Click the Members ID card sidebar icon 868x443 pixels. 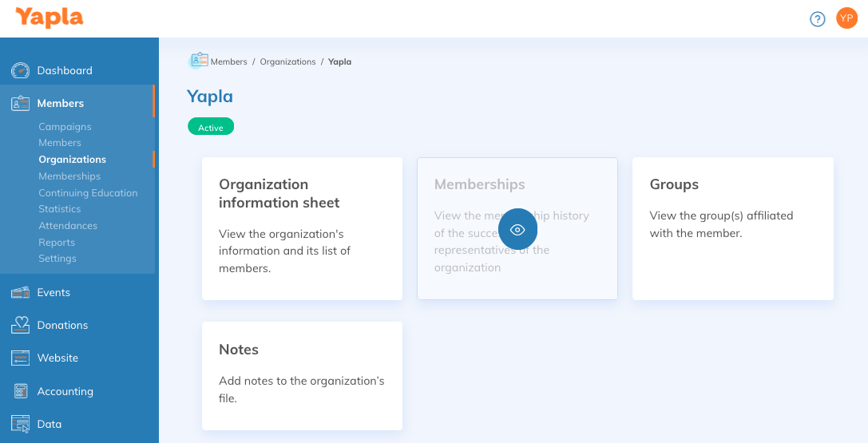point(21,104)
